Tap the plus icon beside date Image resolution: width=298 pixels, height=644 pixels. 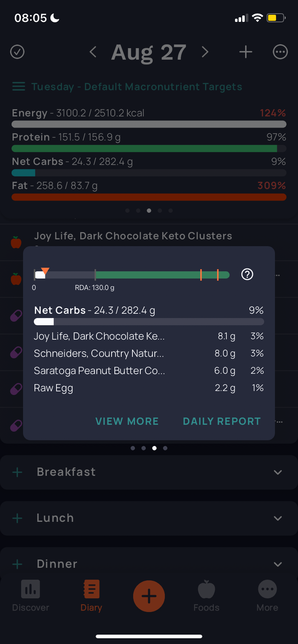(x=246, y=52)
